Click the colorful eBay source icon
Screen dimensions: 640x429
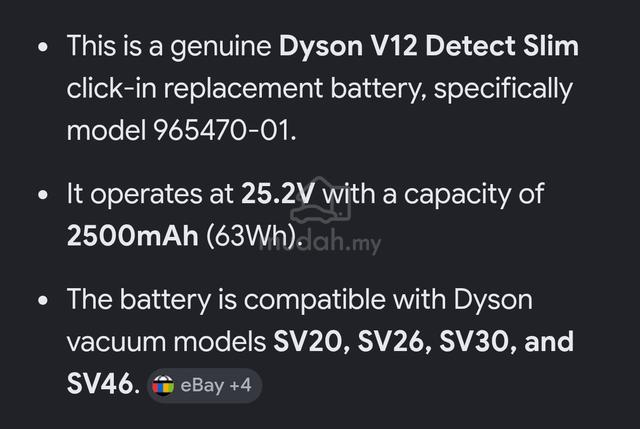point(163,385)
